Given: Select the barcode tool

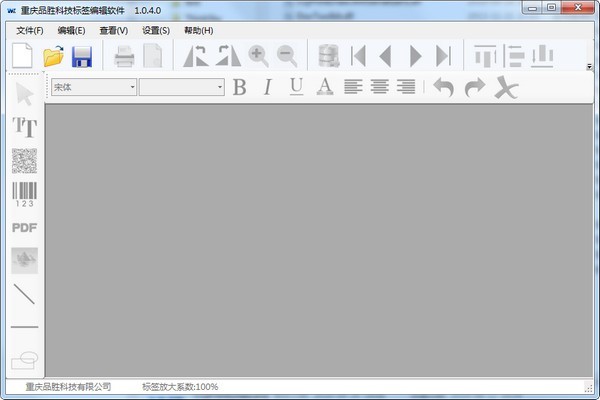Looking at the screenshot, I should [x=24, y=194].
